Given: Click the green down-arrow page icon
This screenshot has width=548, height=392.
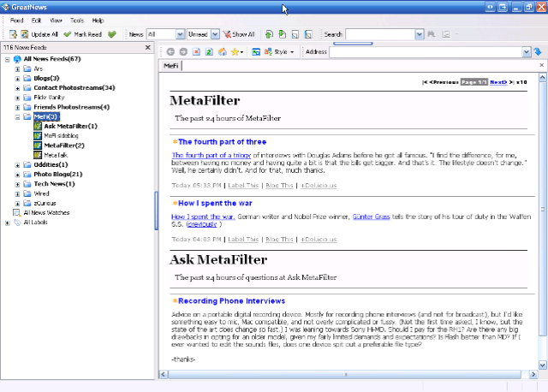Looking at the screenshot, I should pos(282,34).
